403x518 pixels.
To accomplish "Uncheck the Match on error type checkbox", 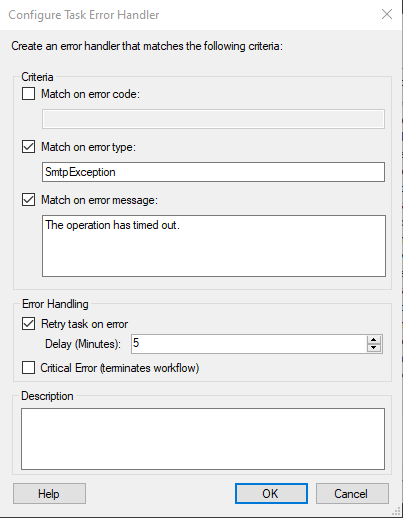I will coord(28,147).
